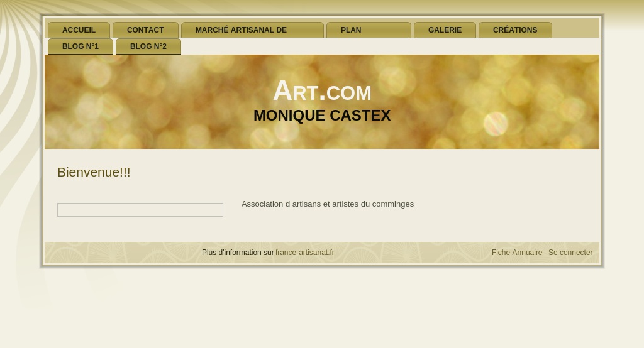Click the Se connecter link

[x=570, y=253]
